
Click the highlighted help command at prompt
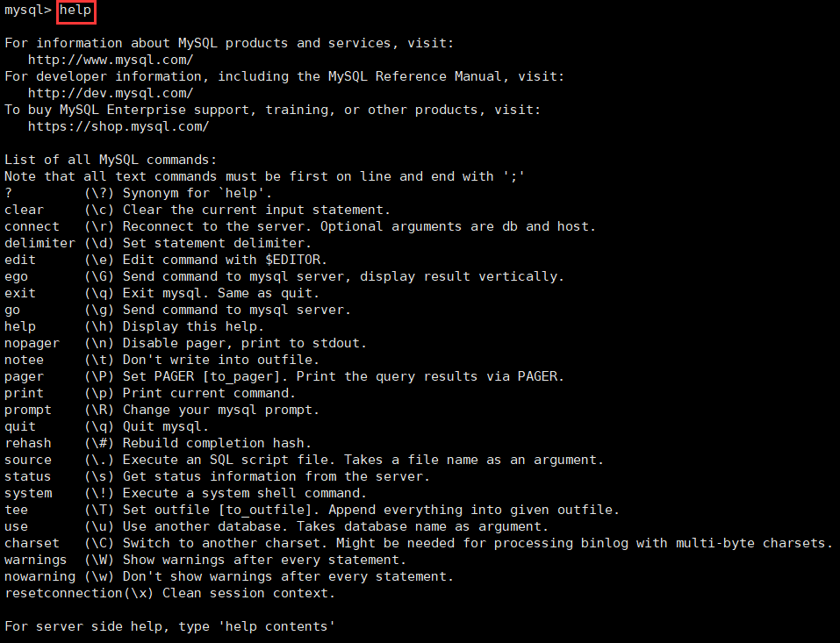(75, 11)
